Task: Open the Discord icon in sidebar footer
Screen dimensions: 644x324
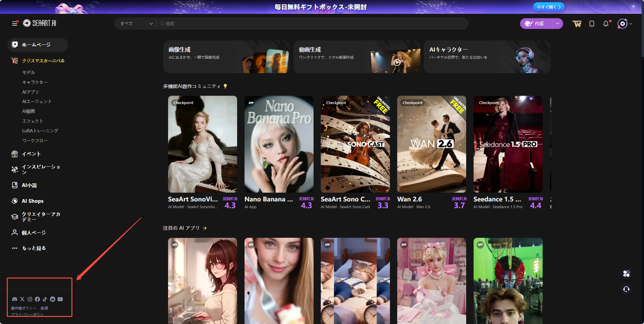Action: [x=14, y=299]
